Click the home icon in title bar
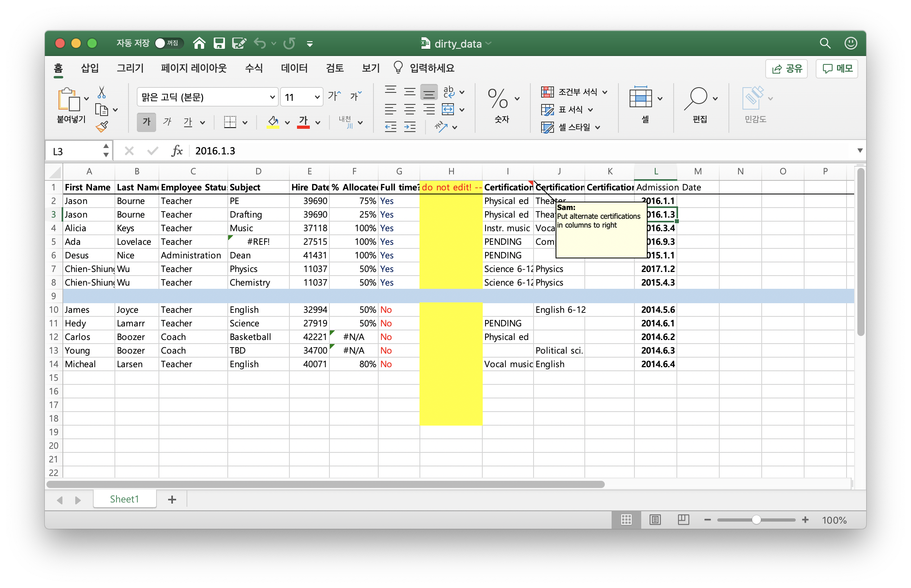This screenshot has width=911, height=588. click(x=199, y=43)
